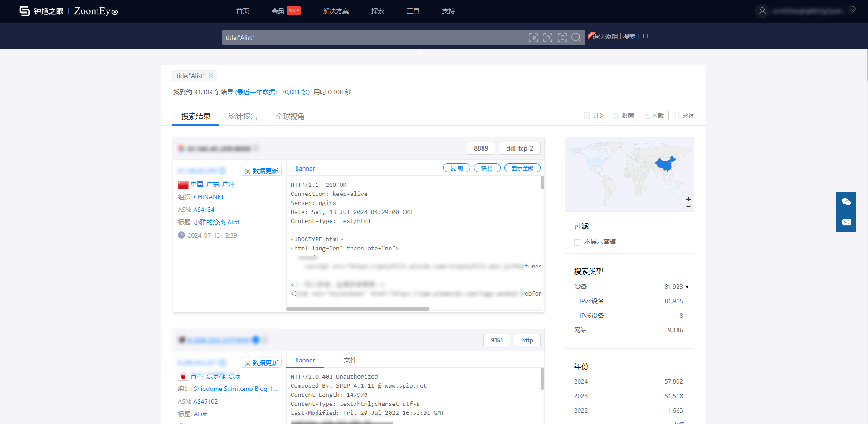The height and width of the screenshot is (424, 868).
Task: Click the 复制 copy button
Action: point(457,168)
